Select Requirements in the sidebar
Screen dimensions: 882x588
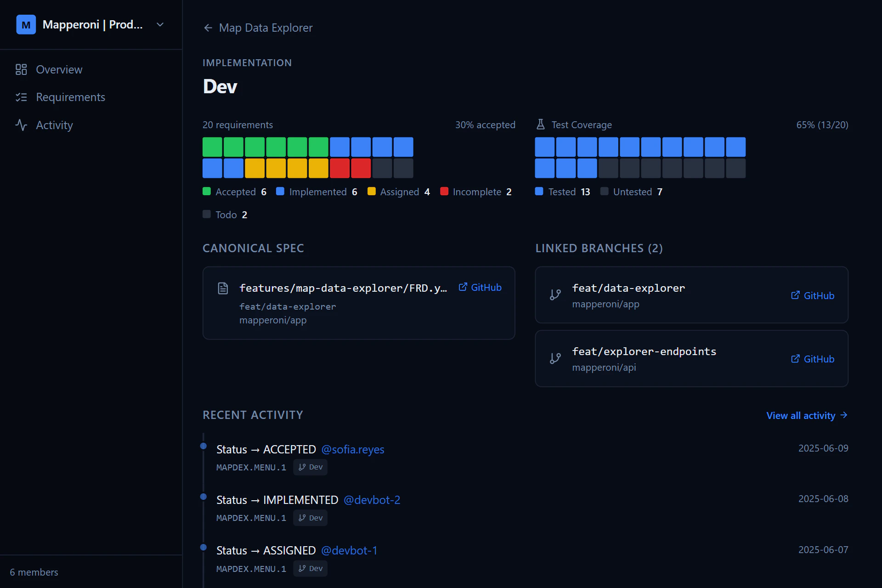(x=71, y=97)
